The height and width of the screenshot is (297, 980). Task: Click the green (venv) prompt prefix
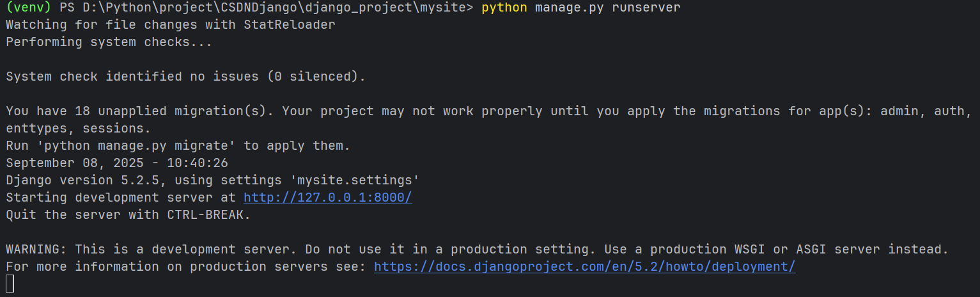[29, 8]
